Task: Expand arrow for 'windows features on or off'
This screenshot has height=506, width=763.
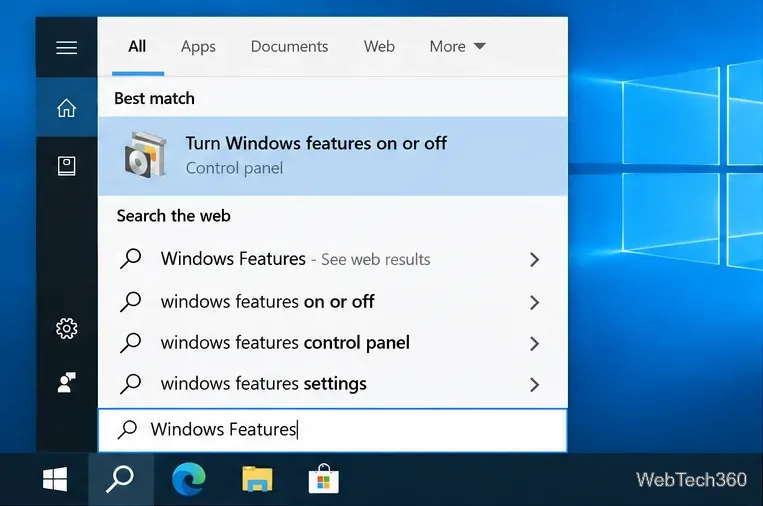Action: pyautogui.click(x=534, y=302)
